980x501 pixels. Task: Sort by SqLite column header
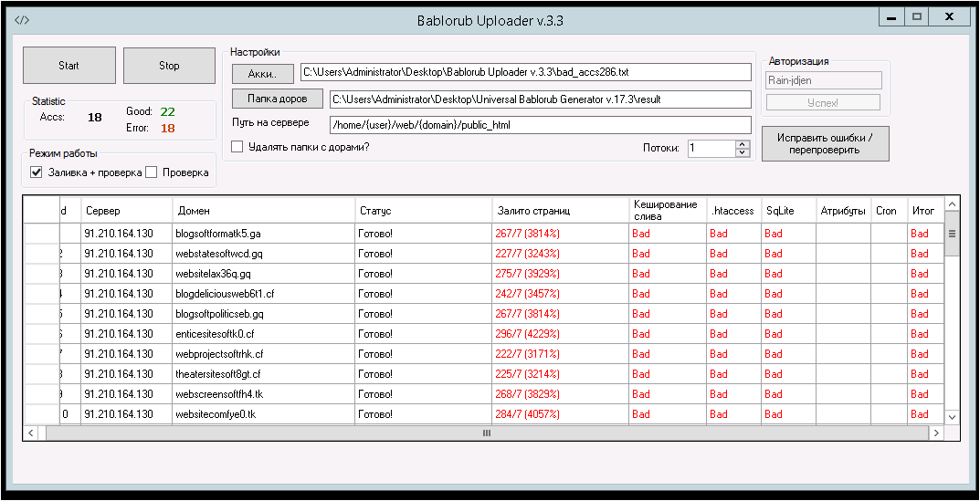coord(788,211)
